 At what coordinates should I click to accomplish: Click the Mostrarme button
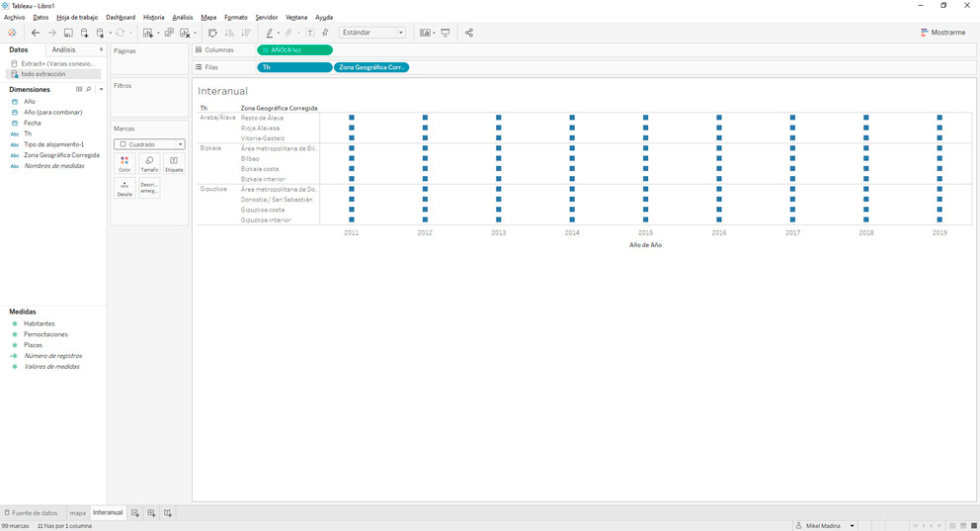click(942, 33)
